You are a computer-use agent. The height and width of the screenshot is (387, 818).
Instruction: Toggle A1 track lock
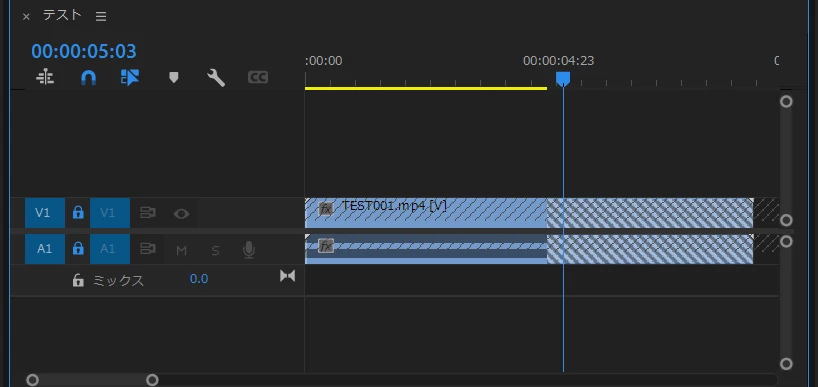(x=78, y=249)
